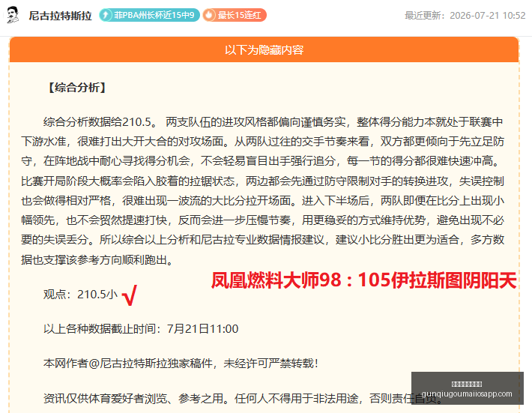This screenshot has width=532, height=413.
Task: Select the 以上各种数据截止时间：7月21日11:00 line
Action: coord(141,329)
